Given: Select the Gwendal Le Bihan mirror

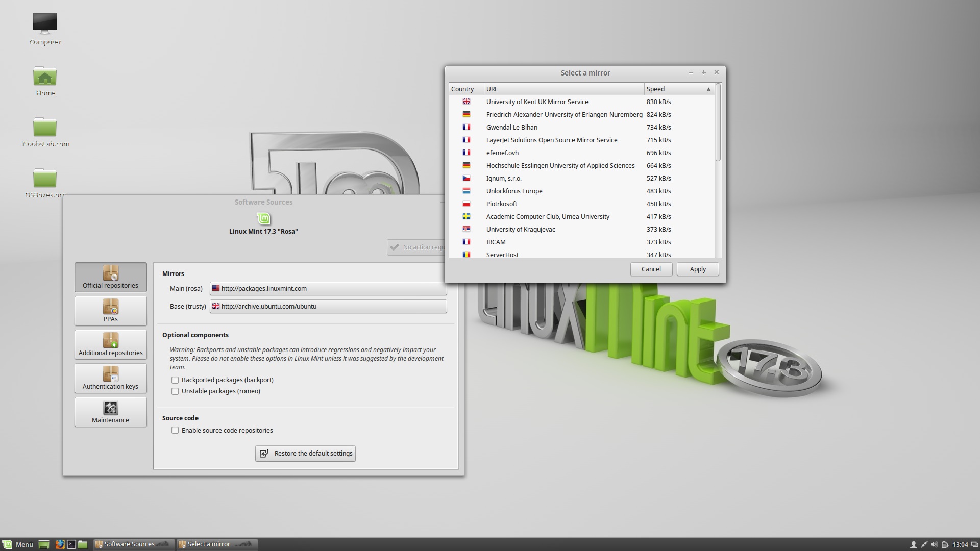Looking at the screenshot, I should coord(582,128).
